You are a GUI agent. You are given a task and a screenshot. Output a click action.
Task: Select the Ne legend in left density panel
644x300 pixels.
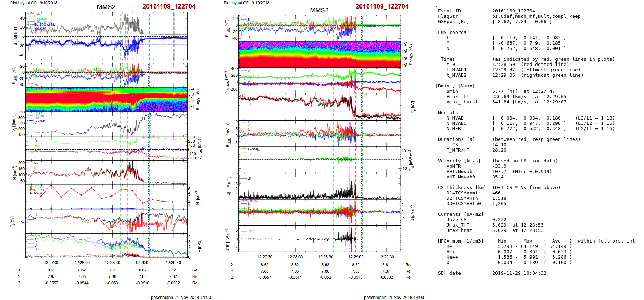36,163
